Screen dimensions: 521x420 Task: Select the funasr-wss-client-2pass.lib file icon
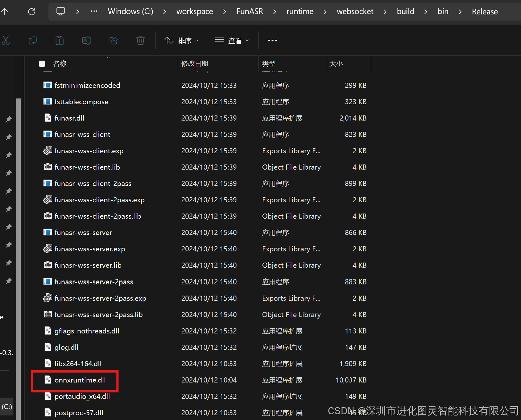[x=48, y=216]
